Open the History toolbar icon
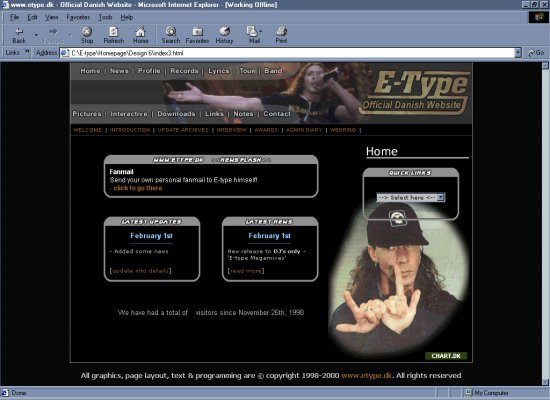550x400 pixels. [224, 35]
